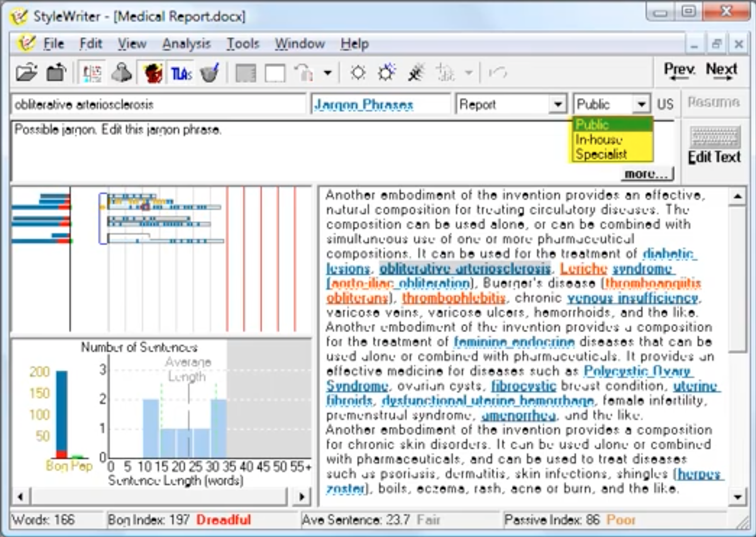The height and width of the screenshot is (537, 756).
Task: Expand the Public audience dropdown arrow
Action: click(x=641, y=104)
